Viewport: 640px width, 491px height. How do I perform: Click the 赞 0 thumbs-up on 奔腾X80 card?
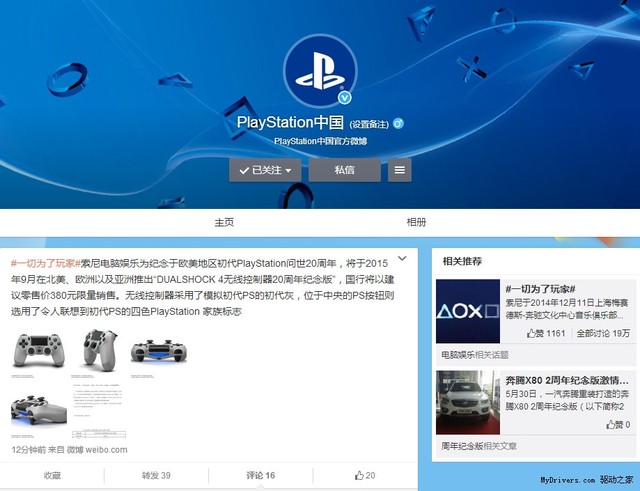point(618,424)
